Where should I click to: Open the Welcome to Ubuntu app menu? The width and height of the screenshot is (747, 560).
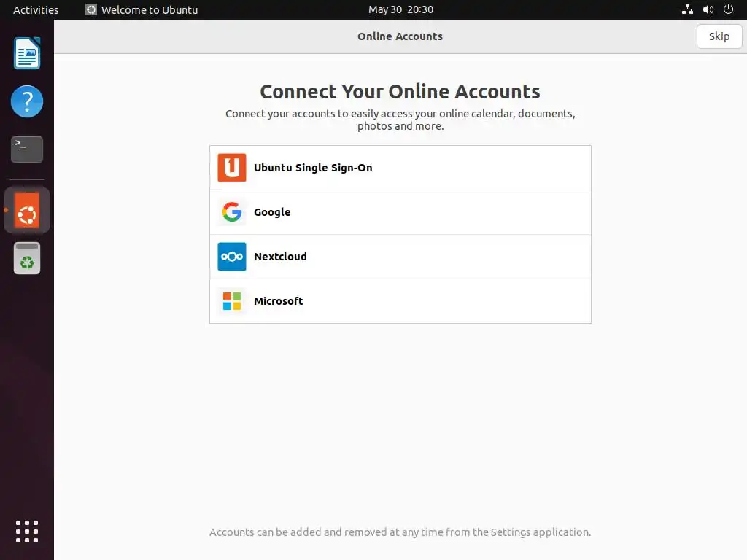coord(142,9)
